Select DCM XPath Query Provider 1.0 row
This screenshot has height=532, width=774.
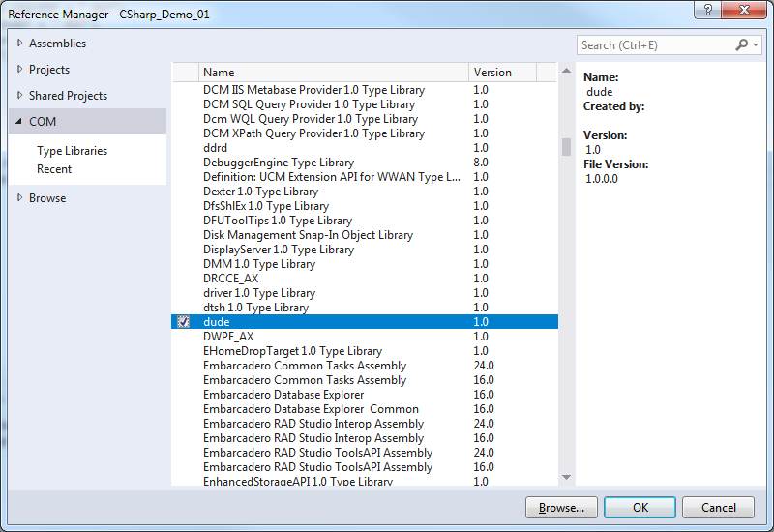click(365, 133)
